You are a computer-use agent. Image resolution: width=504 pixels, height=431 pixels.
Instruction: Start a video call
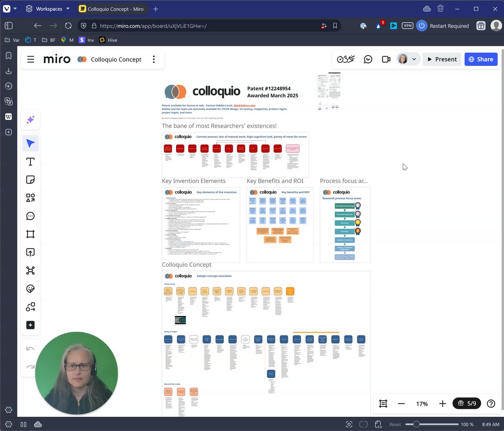[x=386, y=59]
